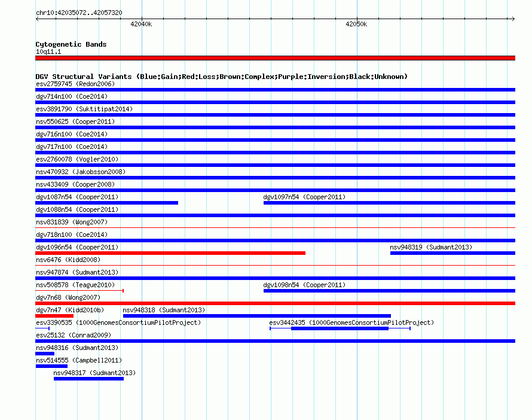The height and width of the screenshot is (420, 532).
Task: Click the blue nsv948319 gain bar
Action: [452, 253]
